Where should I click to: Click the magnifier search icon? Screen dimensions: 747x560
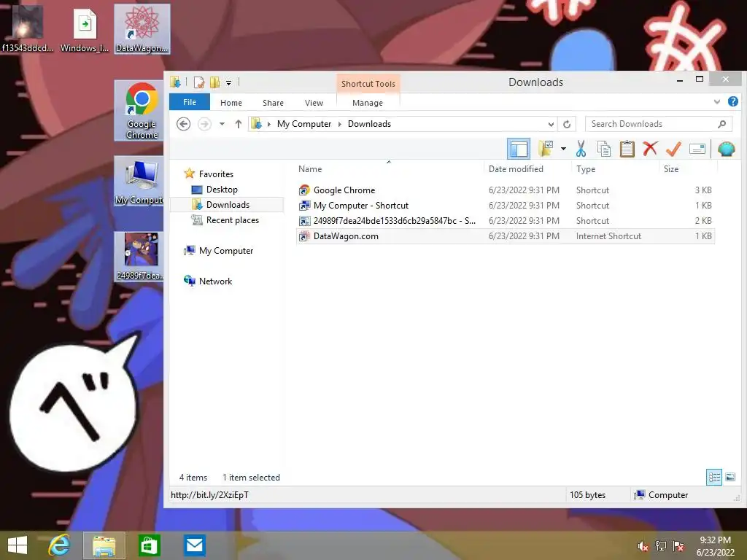[722, 124]
